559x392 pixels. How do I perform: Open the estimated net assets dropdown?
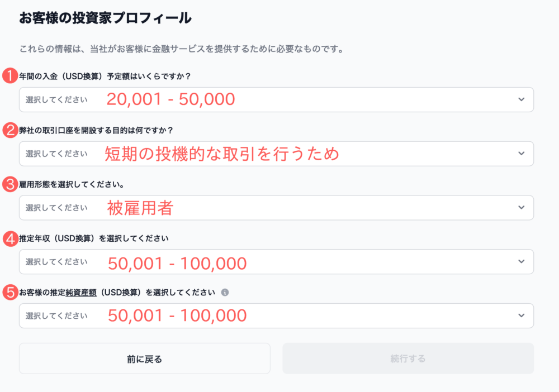tap(276, 316)
